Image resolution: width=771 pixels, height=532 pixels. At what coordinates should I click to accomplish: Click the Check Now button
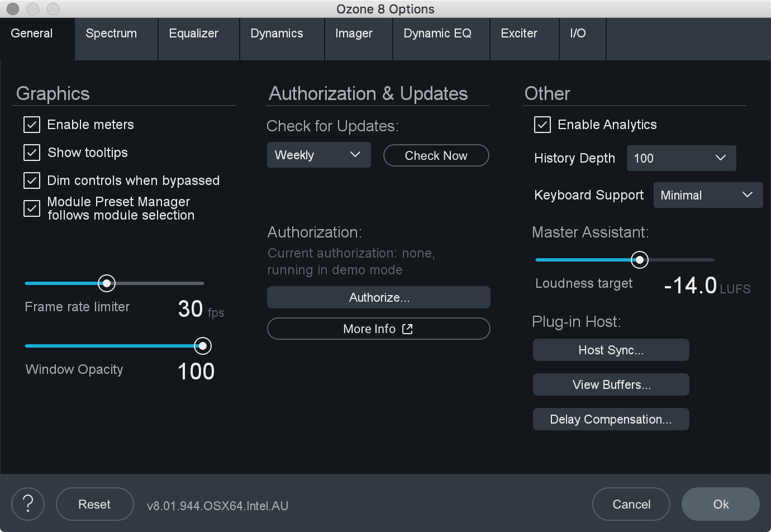(436, 155)
